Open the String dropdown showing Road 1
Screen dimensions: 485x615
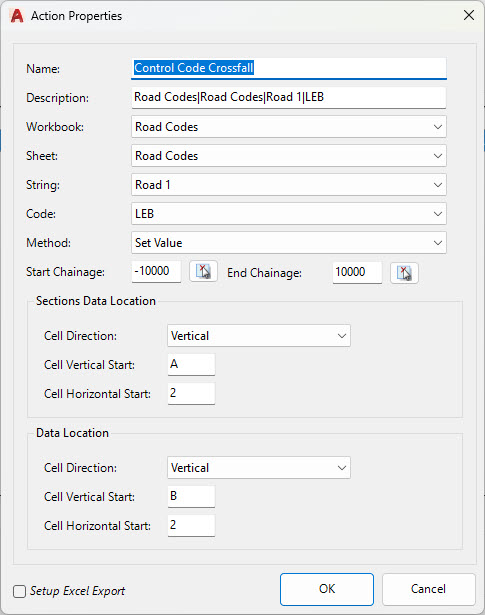(x=289, y=185)
